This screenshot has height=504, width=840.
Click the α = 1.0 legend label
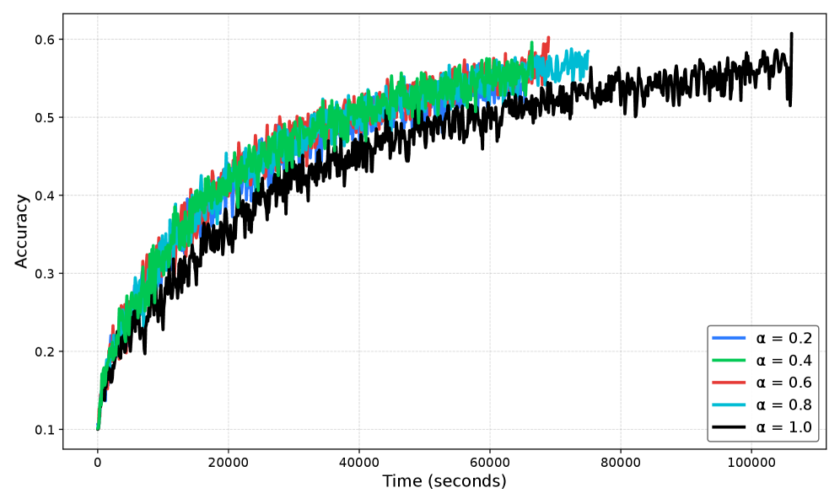(x=783, y=427)
